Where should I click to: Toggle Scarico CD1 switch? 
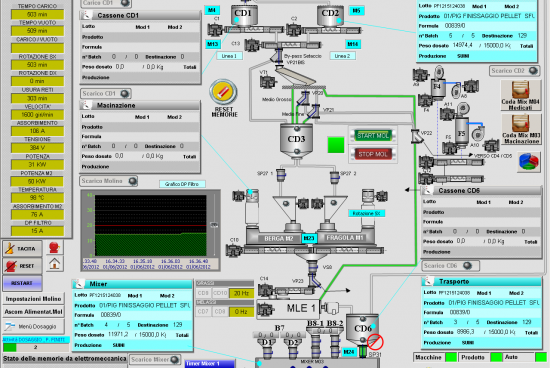[x=106, y=94]
